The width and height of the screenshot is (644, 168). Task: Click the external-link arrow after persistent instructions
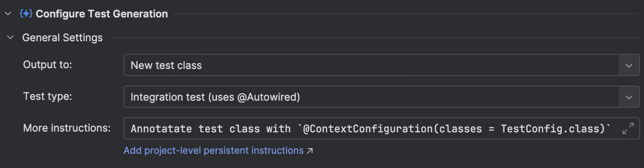(310, 151)
